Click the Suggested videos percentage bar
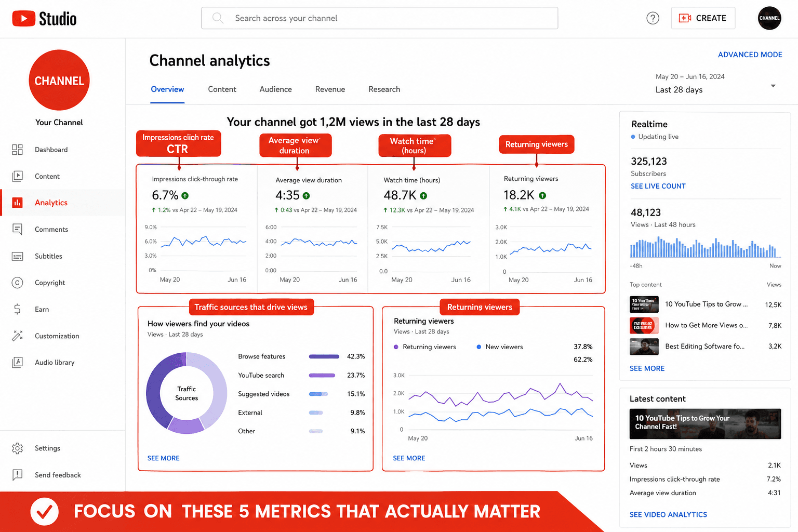The image size is (798, 532). point(318,394)
